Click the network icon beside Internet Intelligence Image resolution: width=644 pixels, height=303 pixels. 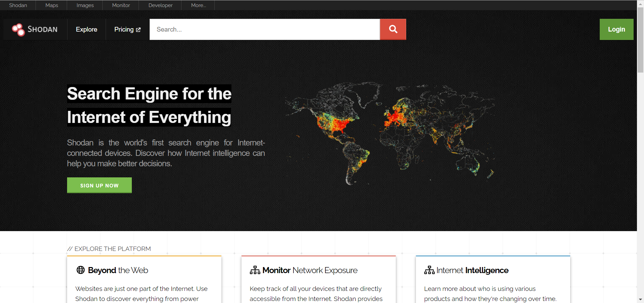pos(429,270)
